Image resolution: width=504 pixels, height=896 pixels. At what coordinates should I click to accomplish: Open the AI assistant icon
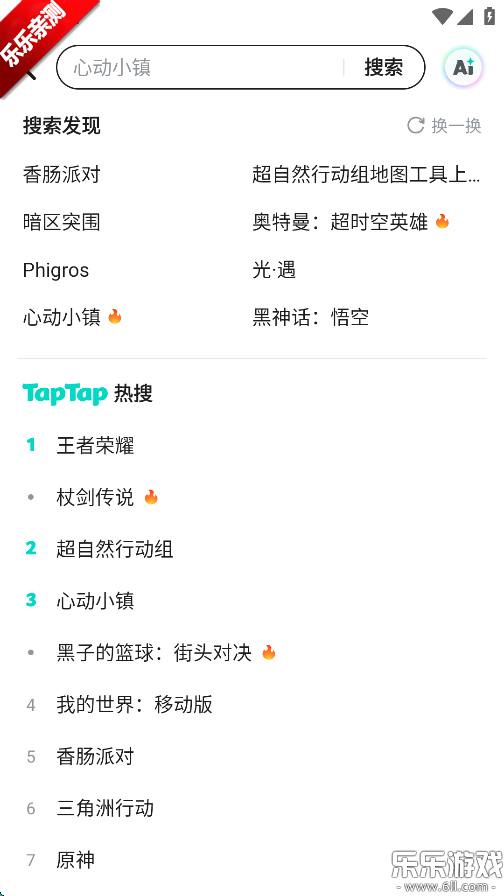coord(463,67)
